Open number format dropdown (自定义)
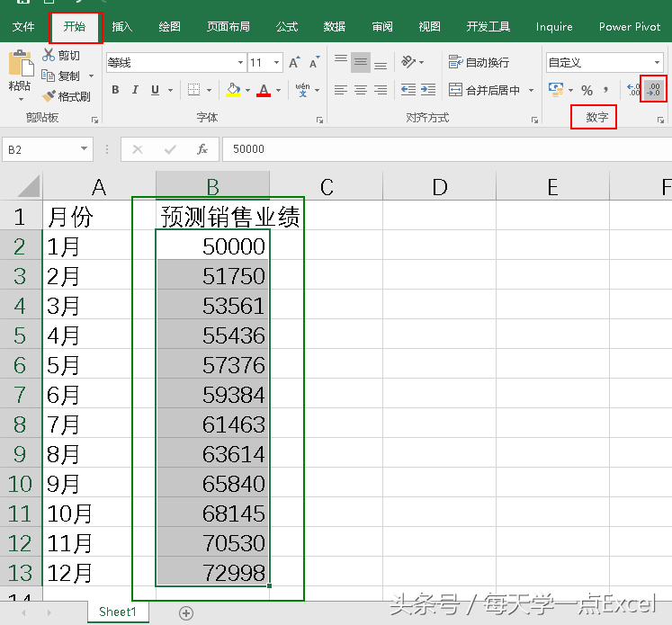Screen dimensions: 672x625 [x=657, y=63]
